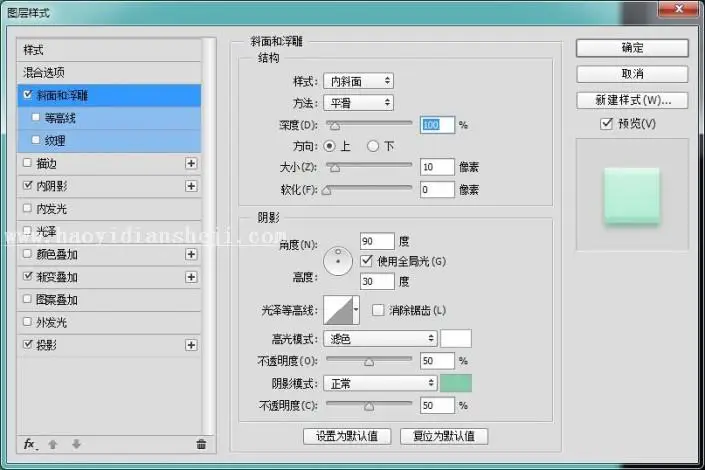Select the 上 direction radio button
Screen dimensions: 705x470
click(330, 146)
